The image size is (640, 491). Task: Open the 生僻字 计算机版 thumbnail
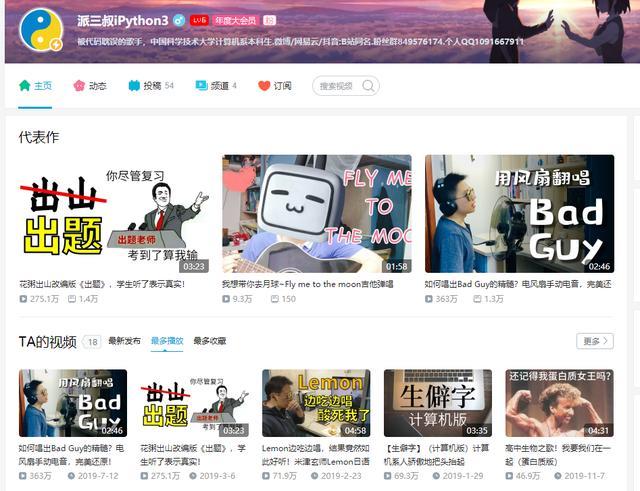pos(438,403)
